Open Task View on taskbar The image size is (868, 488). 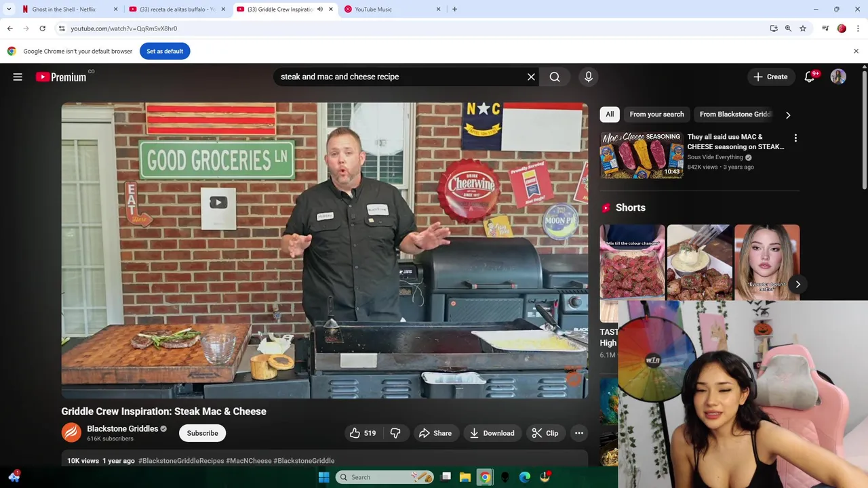click(446, 477)
